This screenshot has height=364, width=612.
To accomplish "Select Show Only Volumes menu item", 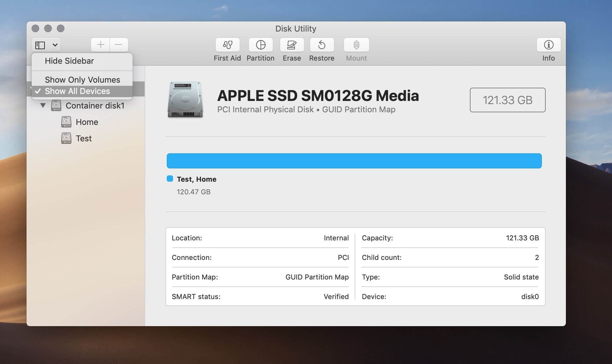I will point(82,79).
